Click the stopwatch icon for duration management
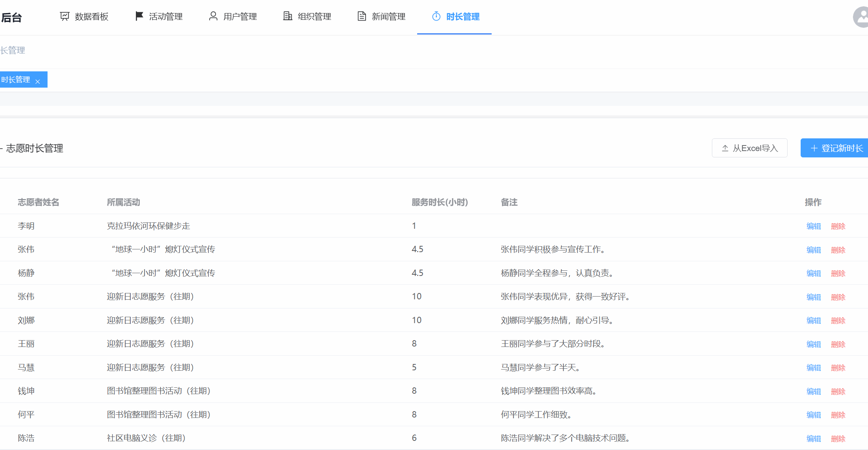868x450 pixels. point(436,16)
